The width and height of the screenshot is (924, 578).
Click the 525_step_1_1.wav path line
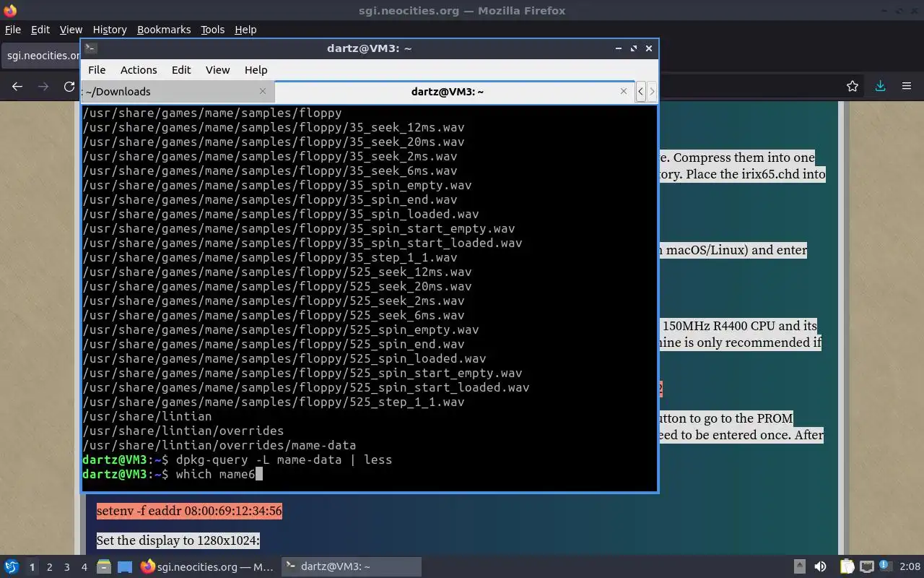point(274,402)
